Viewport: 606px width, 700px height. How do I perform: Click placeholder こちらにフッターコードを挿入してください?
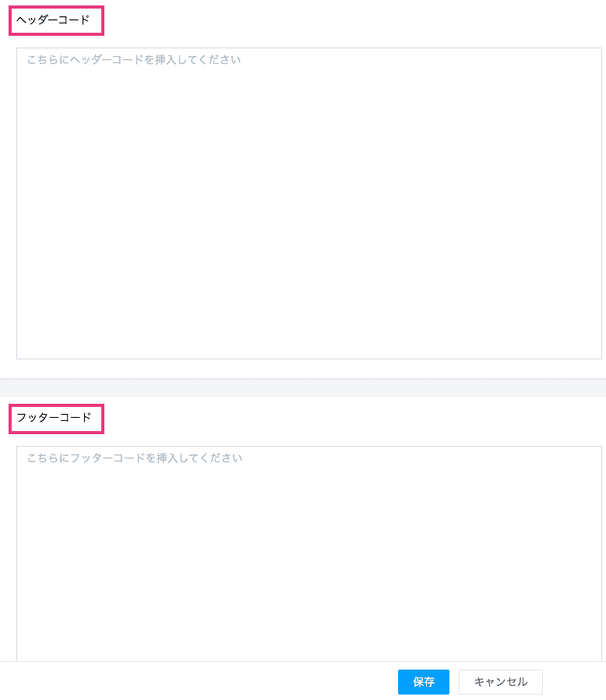(x=134, y=458)
